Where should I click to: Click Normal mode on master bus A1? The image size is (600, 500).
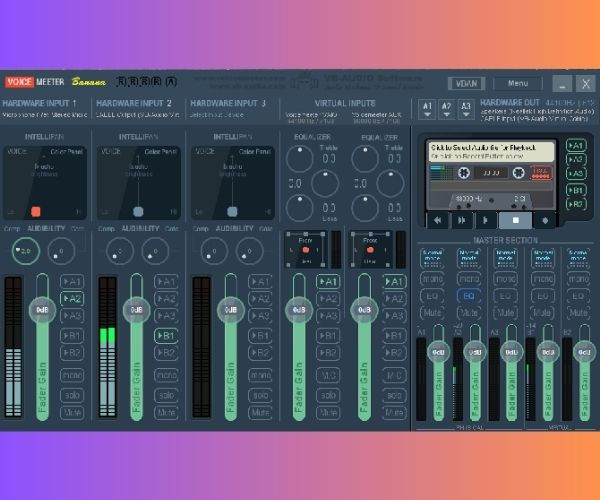coord(432,258)
